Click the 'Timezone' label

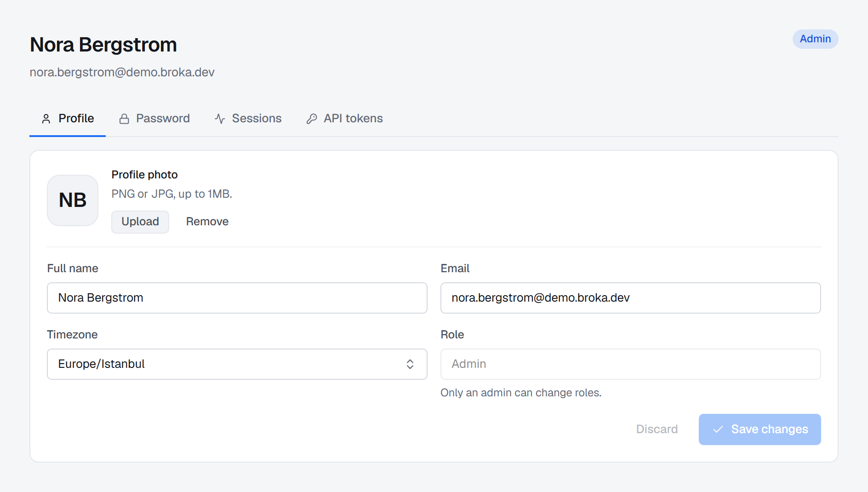(73, 335)
